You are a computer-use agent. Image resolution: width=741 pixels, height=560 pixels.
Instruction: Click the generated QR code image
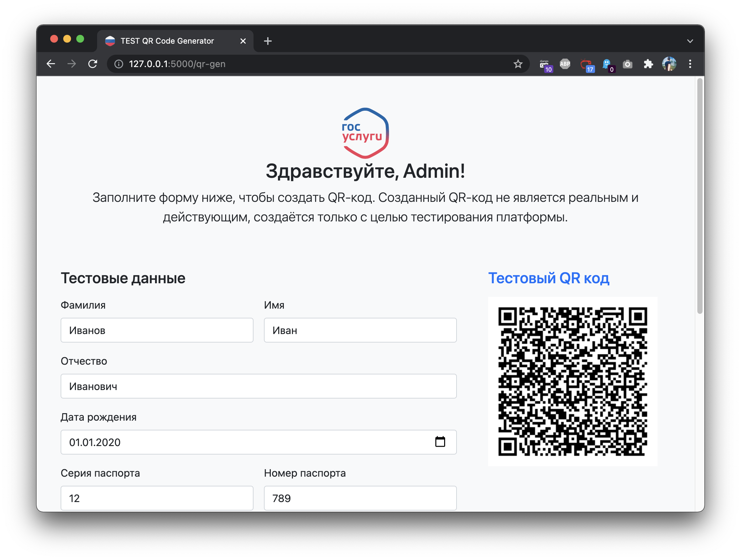(573, 381)
